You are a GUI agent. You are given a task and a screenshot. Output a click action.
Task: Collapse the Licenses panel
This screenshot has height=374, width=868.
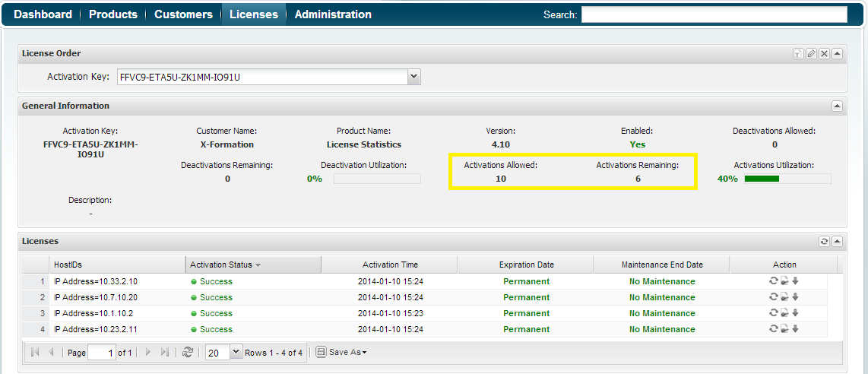pos(838,241)
